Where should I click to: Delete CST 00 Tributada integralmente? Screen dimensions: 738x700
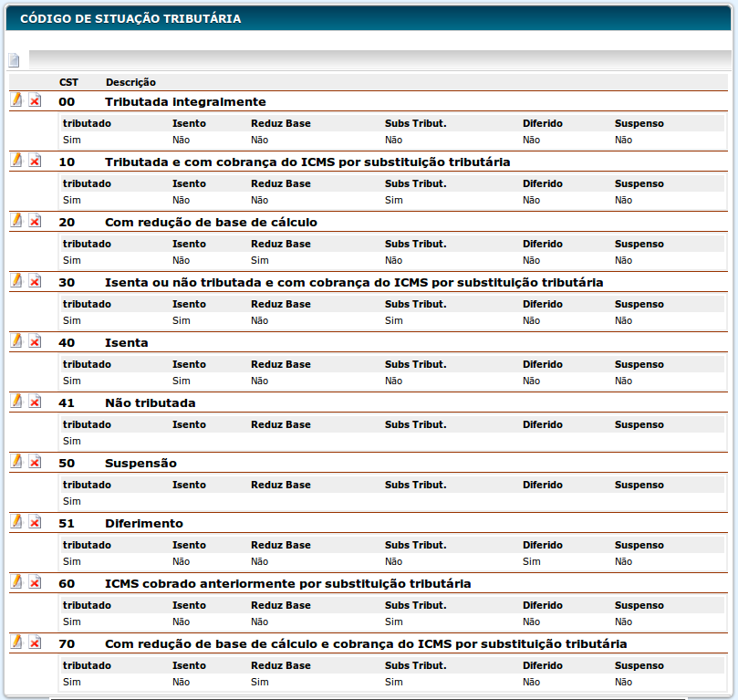coord(35,100)
